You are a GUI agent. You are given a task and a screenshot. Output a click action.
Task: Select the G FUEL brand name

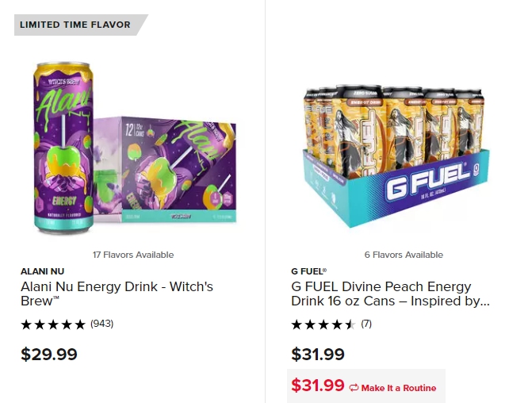(308, 271)
